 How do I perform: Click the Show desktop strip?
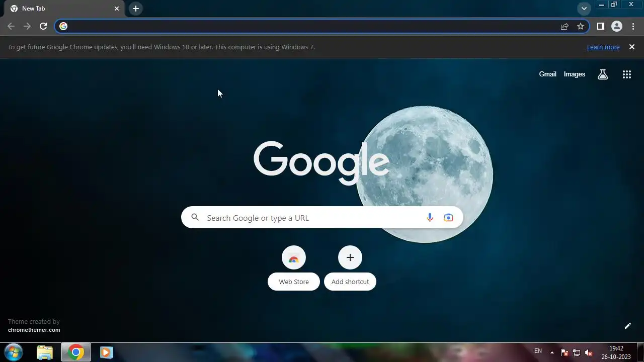pos(640,352)
